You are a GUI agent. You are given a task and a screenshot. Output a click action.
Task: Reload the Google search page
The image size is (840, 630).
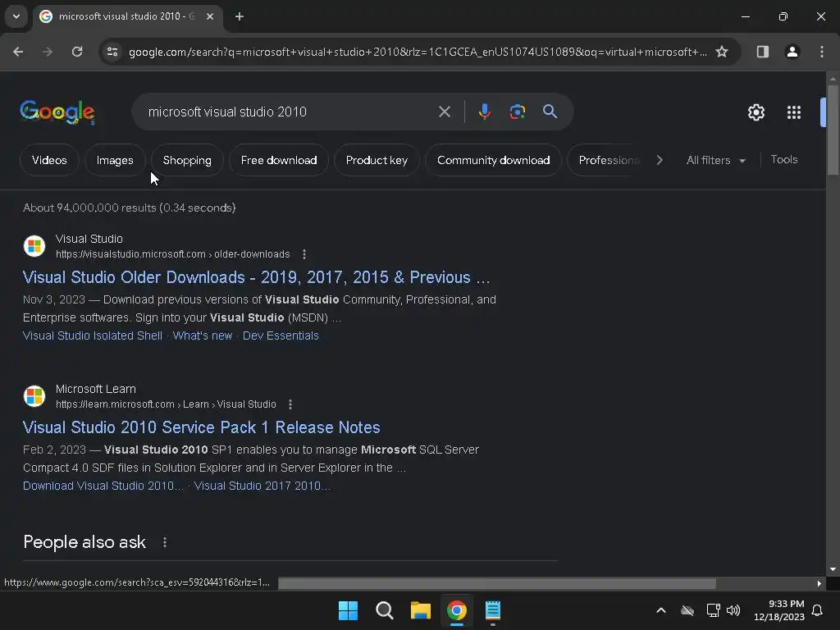coord(77,52)
